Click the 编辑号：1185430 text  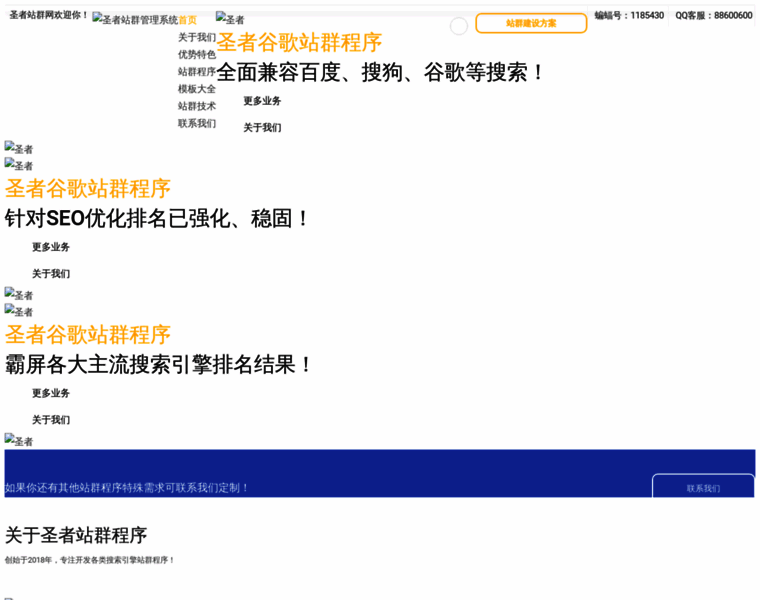click(x=629, y=16)
